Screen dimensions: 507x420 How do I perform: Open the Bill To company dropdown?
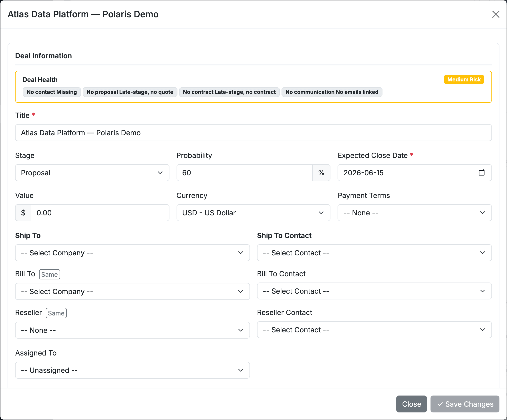click(132, 291)
